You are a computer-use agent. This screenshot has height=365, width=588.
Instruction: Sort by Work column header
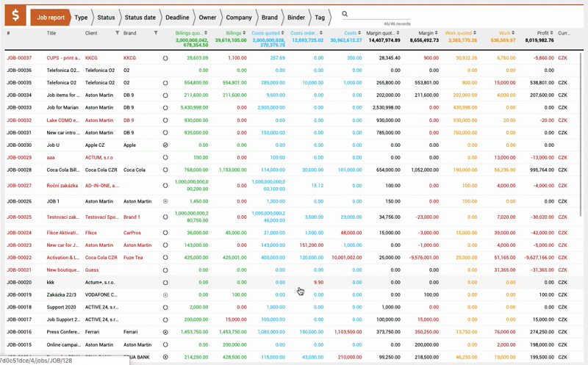(507, 33)
